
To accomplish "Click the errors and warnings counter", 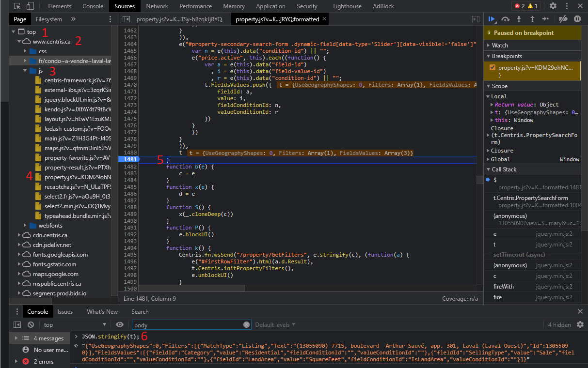I will (526, 6).
